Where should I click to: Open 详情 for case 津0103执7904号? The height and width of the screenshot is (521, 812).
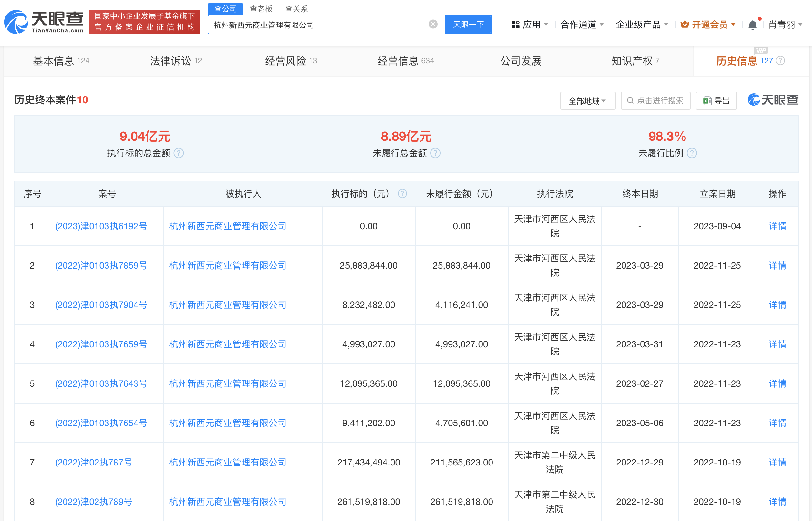point(777,305)
